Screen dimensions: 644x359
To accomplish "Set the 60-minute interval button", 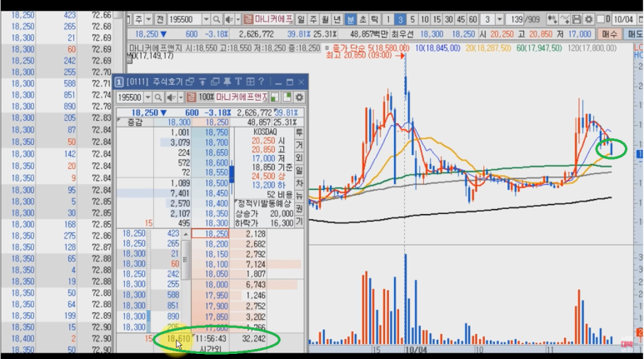I will [473, 19].
